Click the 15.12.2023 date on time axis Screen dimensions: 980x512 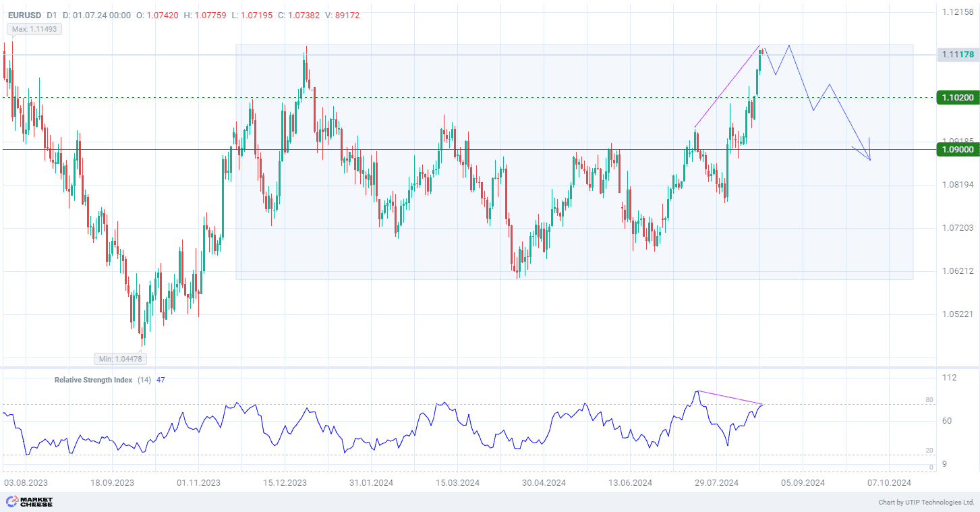[285, 483]
